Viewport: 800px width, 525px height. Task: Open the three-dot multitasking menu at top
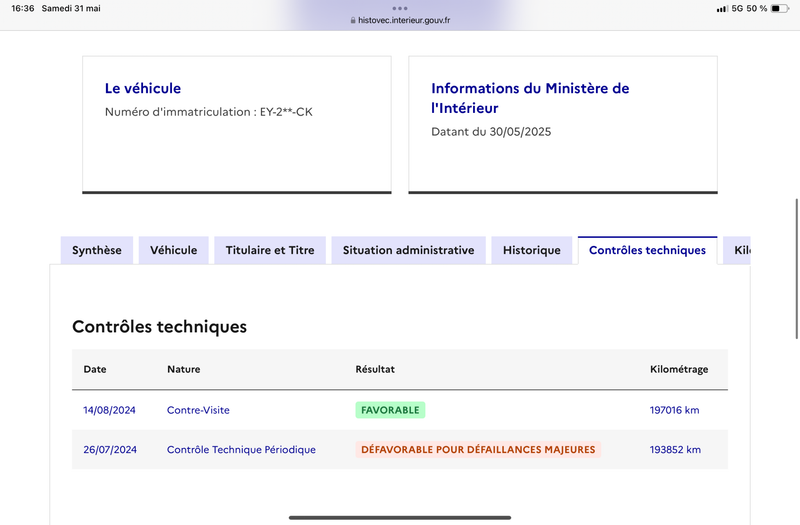(x=400, y=8)
